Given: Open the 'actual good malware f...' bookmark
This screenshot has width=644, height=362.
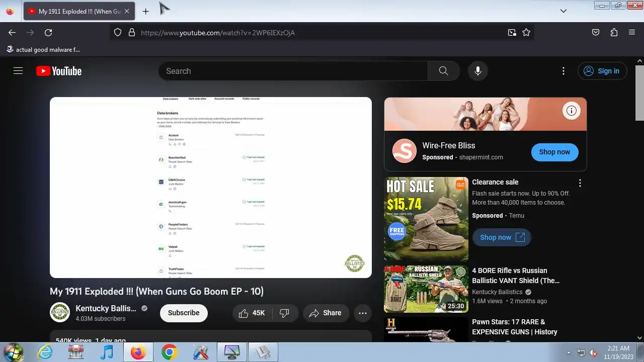Looking at the screenshot, I should pos(43,49).
